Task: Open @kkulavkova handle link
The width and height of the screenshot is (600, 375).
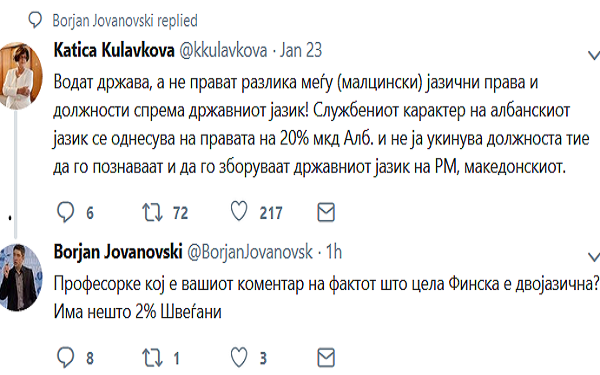Action: click(223, 50)
